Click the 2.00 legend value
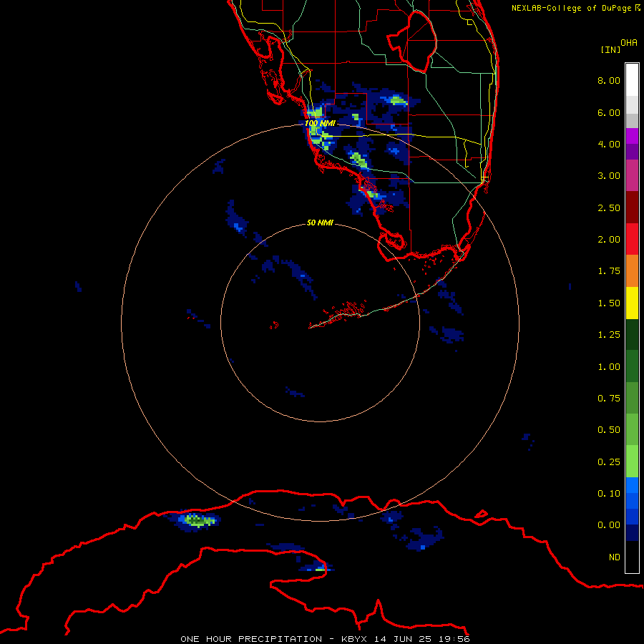 pyautogui.click(x=609, y=240)
